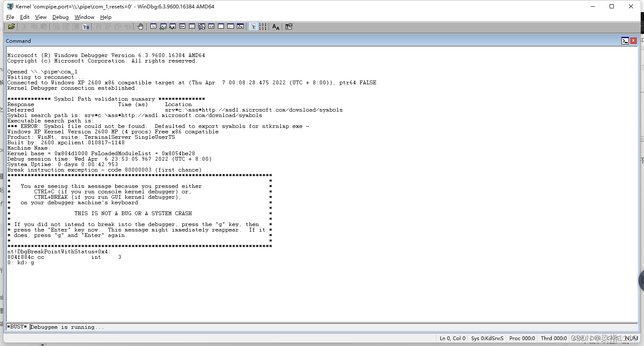Open the Scratch Pad toolbar icon
The image size is (644, 346).
click(x=221, y=26)
